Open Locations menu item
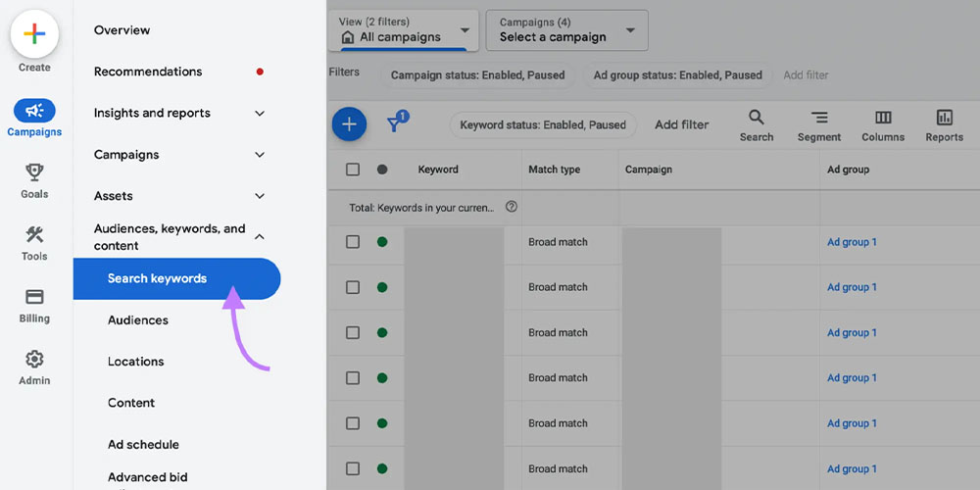This screenshot has width=980, height=490. click(x=135, y=362)
